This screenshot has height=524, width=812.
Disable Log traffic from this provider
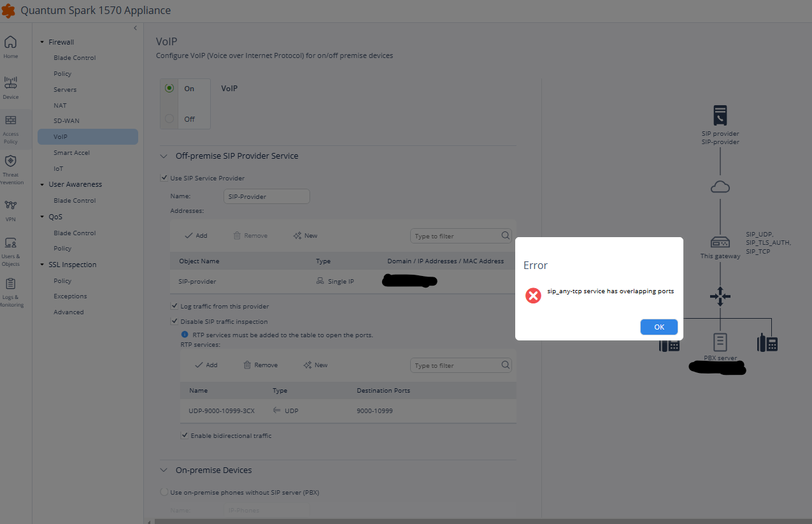(174, 306)
